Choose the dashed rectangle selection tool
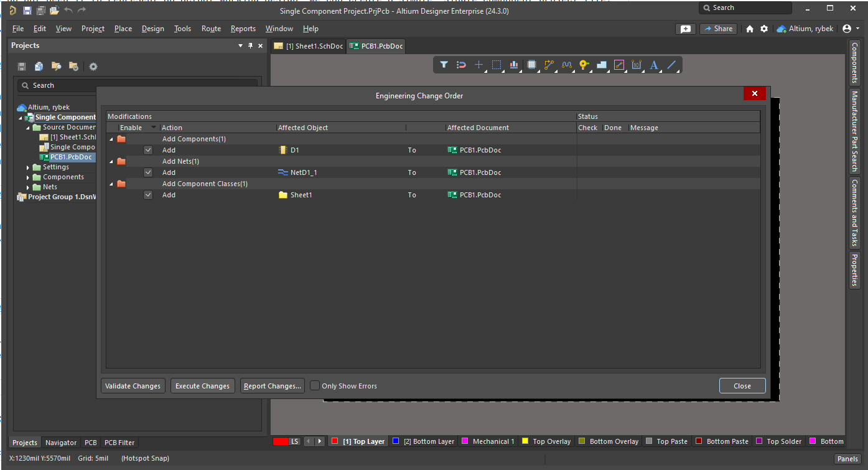 tap(497, 65)
